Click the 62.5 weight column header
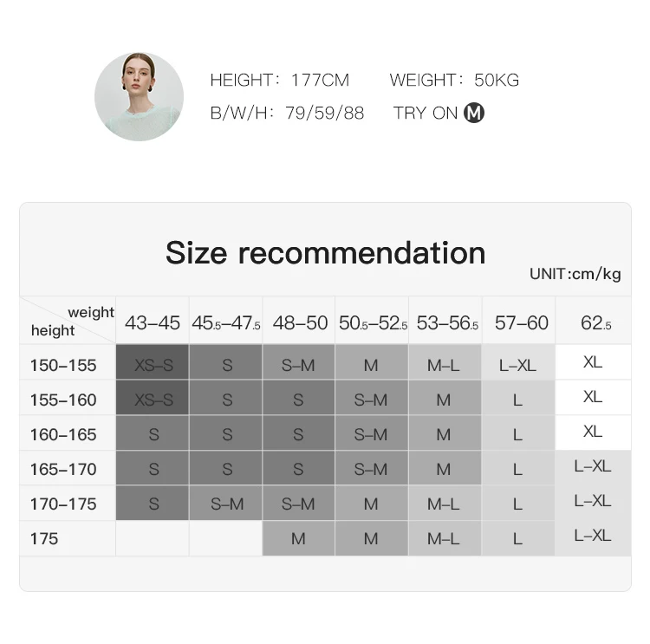Image resolution: width=650 pixels, height=644 pixels. click(595, 322)
